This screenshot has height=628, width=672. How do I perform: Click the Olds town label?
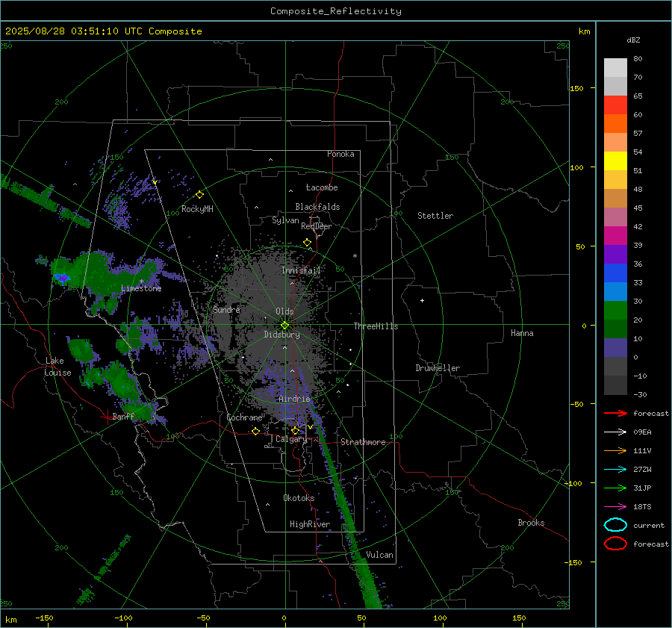point(284,311)
